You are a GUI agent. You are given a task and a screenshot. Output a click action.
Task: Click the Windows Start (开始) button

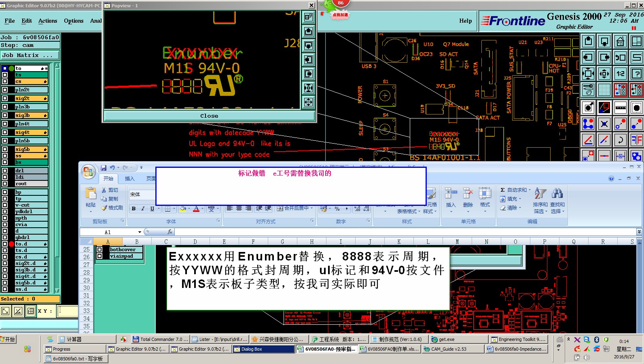pos(8,339)
